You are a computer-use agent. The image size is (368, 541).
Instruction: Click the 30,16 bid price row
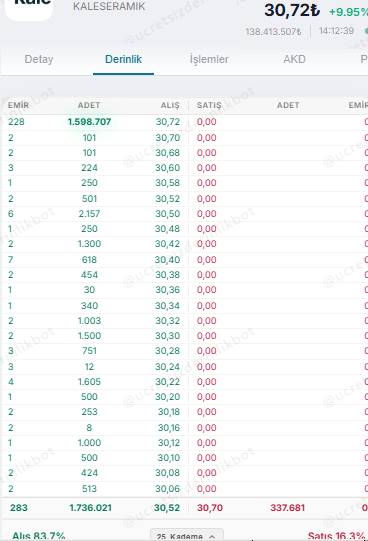click(169, 427)
